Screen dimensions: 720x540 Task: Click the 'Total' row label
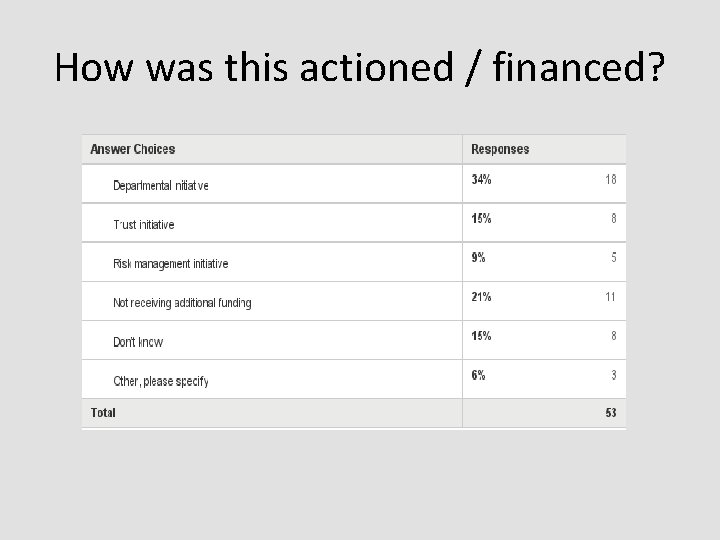tap(103, 412)
